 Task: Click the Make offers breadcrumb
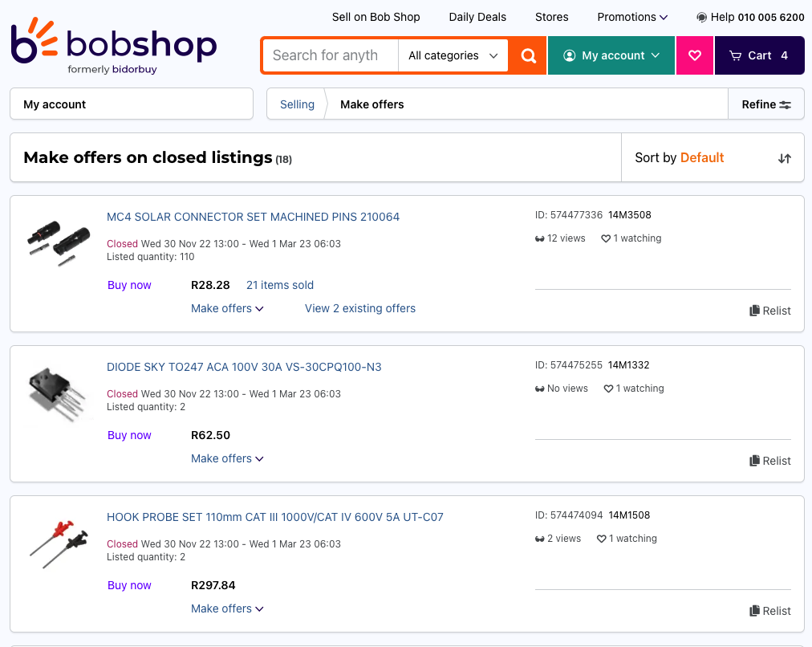pos(371,104)
